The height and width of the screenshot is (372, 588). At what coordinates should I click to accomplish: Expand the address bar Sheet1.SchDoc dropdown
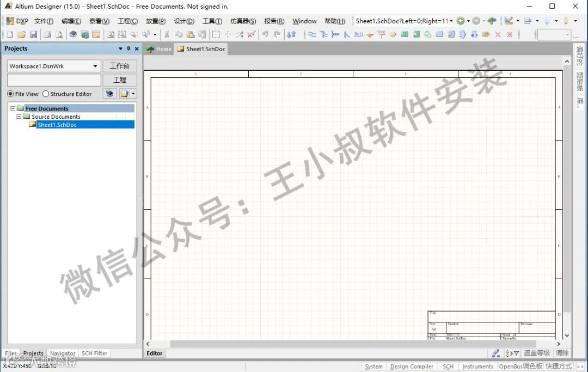pyautogui.click(x=451, y=21)
